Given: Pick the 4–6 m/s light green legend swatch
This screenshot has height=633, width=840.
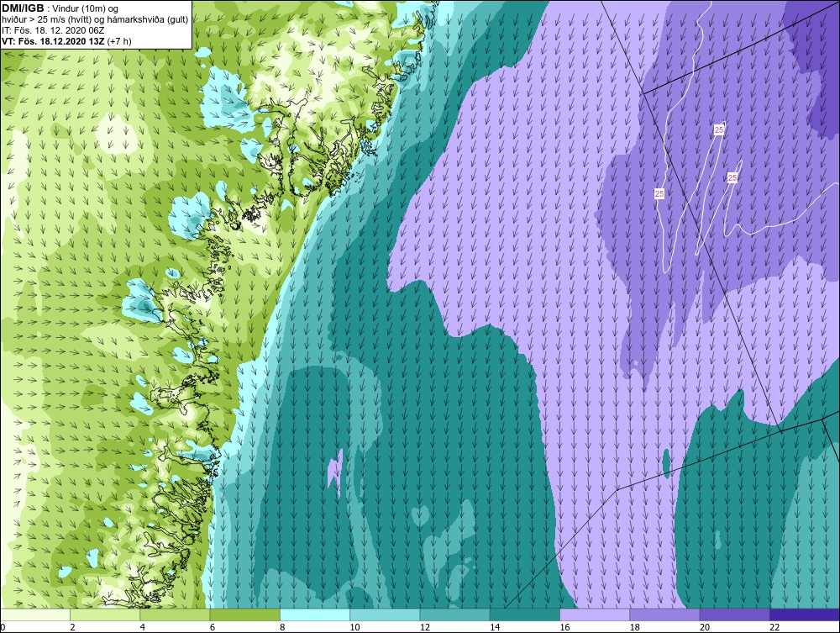Looking at the screenshot, I should (x=175, y=615).
